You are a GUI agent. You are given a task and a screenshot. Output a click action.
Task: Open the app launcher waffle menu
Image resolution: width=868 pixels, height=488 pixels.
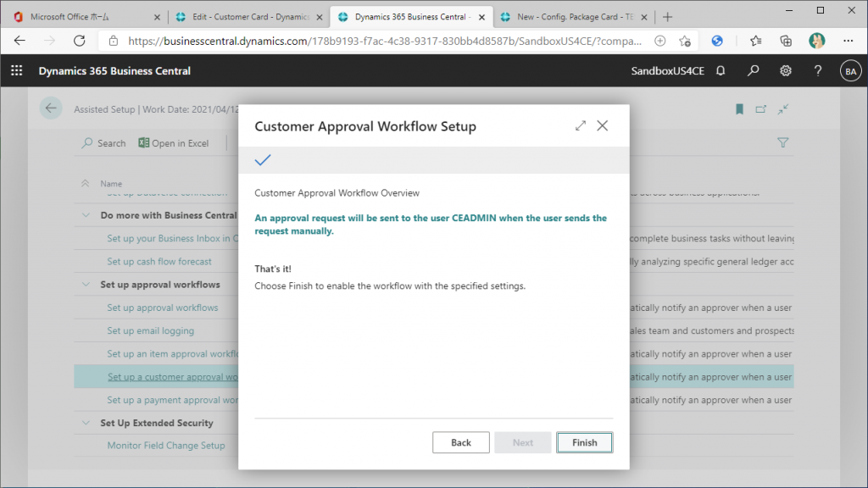tap(17, 71)
